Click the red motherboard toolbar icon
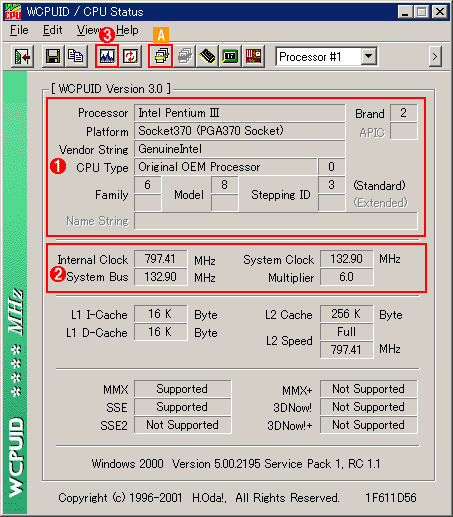 pos(254,56)
